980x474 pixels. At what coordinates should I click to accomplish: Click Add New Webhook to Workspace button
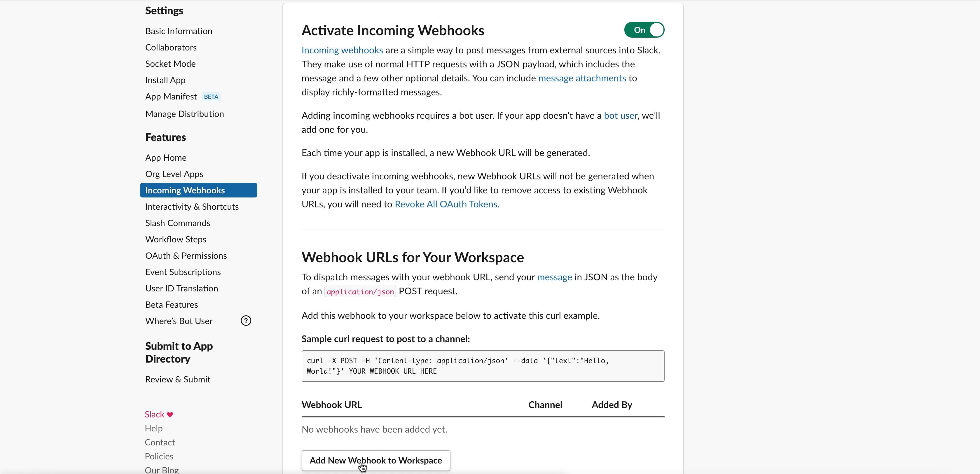tap(375, 460)
